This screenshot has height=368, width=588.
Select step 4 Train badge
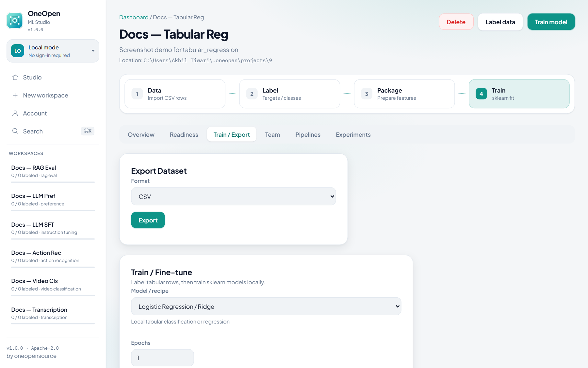coord(481,94)
